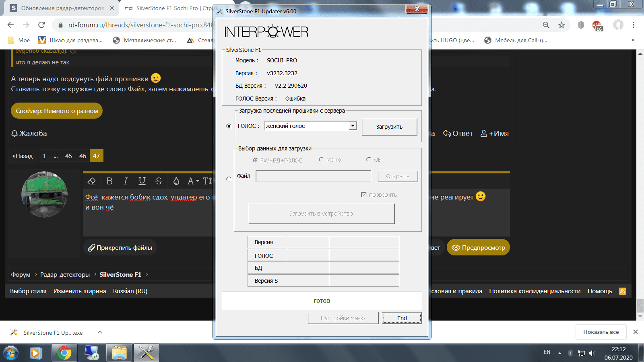Select the Файл radio button
The width and height of the screenshot is (644, 362).
(229, 179)
